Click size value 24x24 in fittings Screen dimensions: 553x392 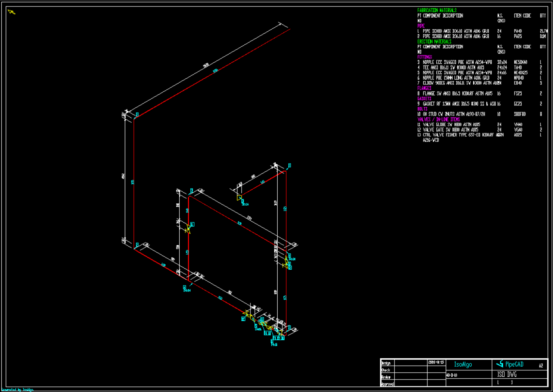(x=502, y=68)
